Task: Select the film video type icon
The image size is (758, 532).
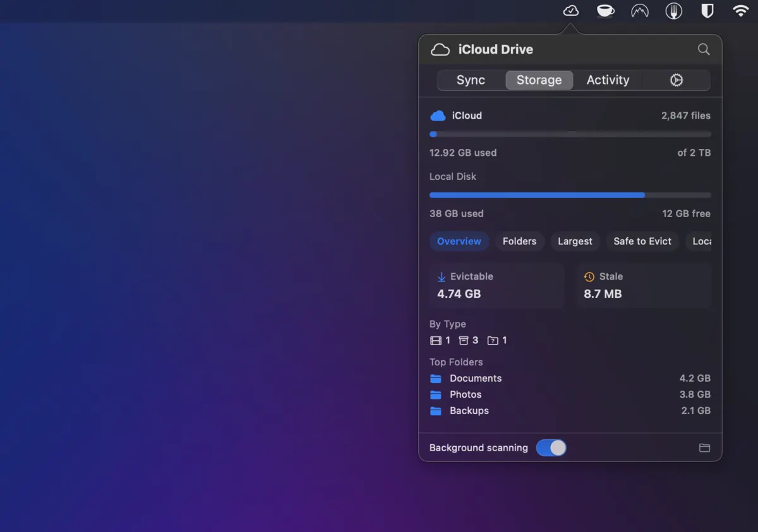Action: 436,341
